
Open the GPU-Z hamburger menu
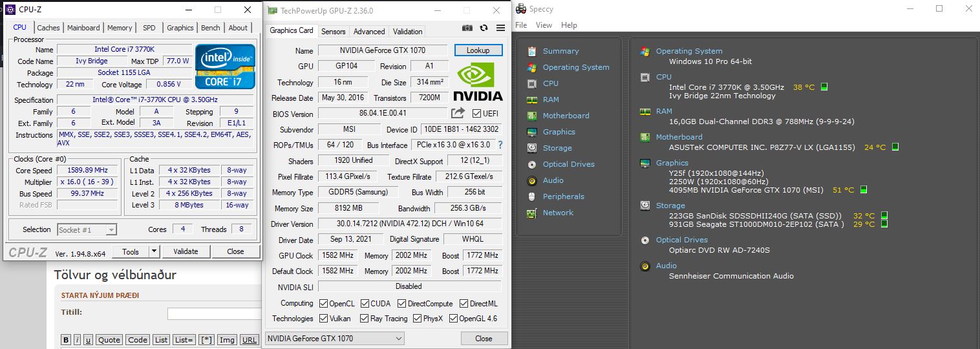pos(500,28)
